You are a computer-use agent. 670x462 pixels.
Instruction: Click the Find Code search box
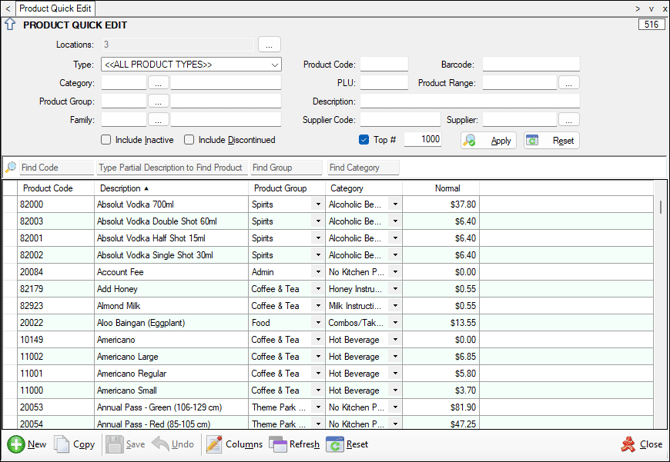[x=57, y=168]
